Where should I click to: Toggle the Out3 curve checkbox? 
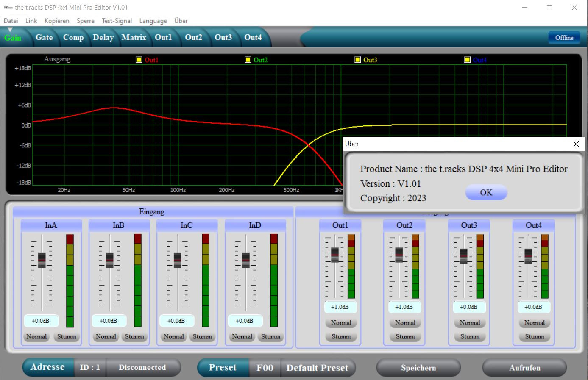(357, 60)
